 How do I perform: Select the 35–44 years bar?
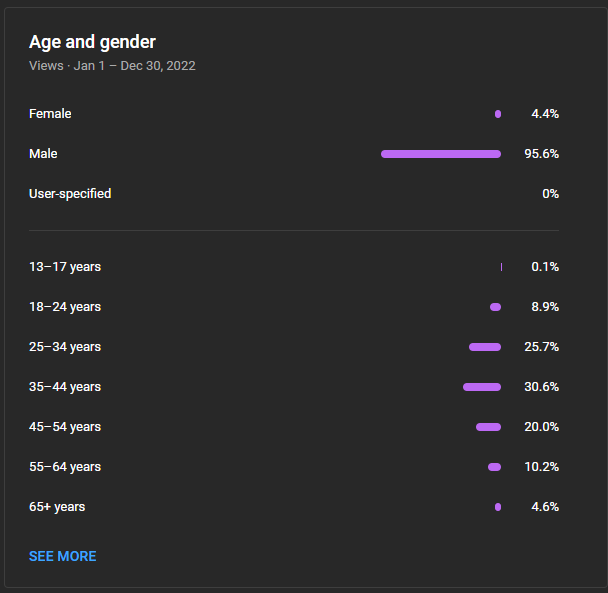tap(482, 387)
